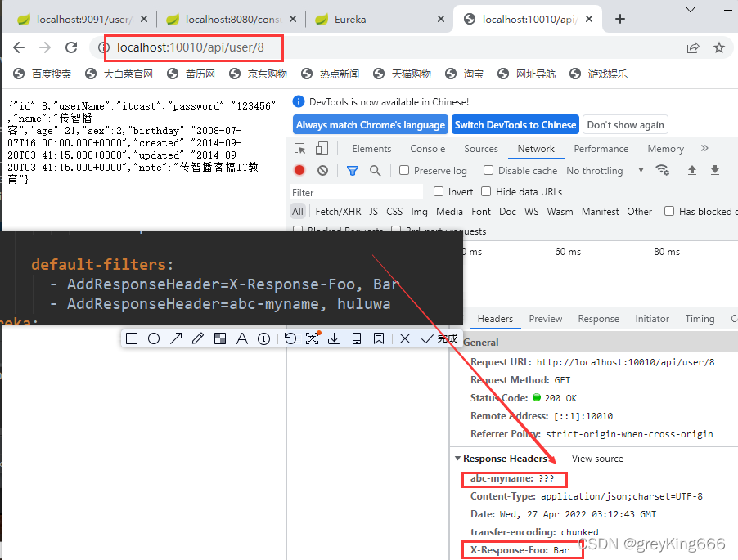This screenshot has width=738, height=560.
Task: Click View source link
Action: (x=597, y=459)
